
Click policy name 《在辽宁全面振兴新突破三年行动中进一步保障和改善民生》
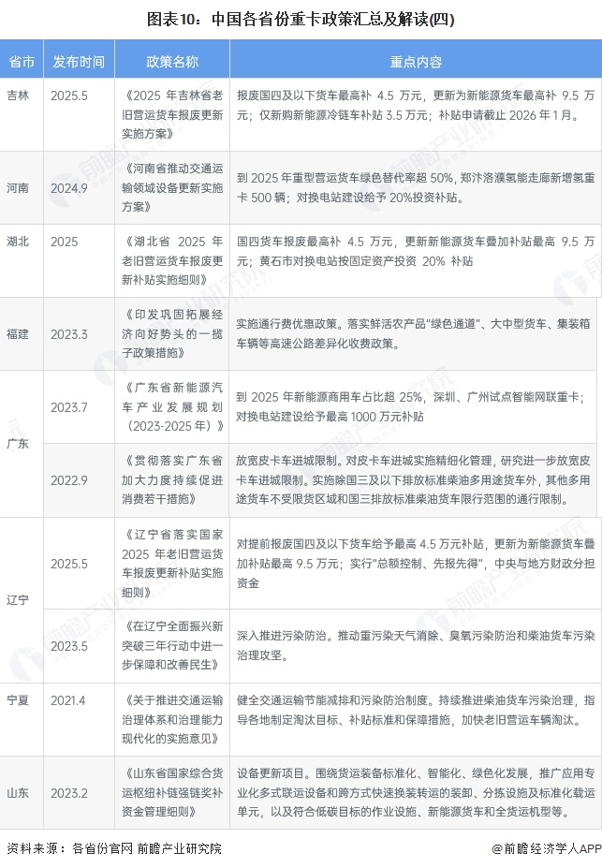click(x=172, y=645)
